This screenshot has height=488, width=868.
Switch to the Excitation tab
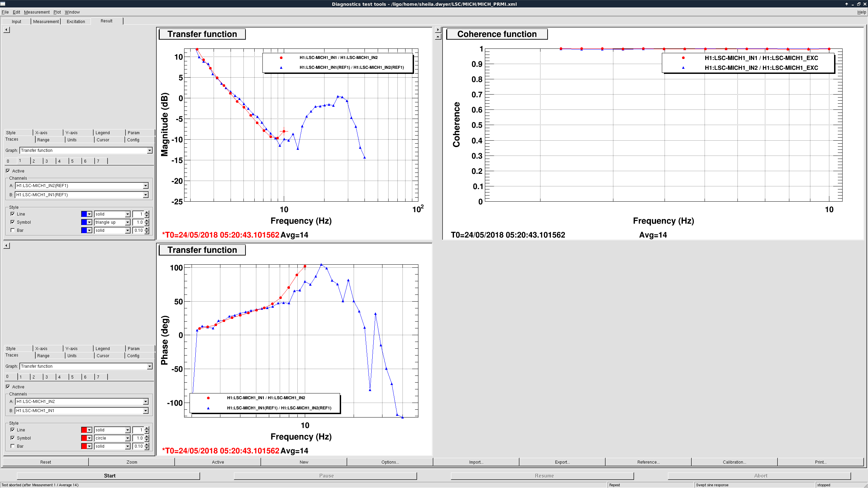click(76, 21)
